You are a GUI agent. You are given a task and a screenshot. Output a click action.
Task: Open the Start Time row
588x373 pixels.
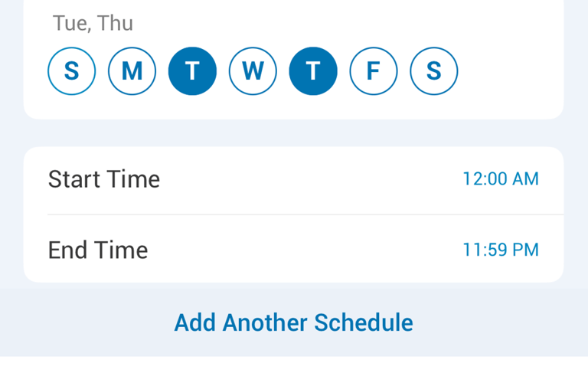294,179
